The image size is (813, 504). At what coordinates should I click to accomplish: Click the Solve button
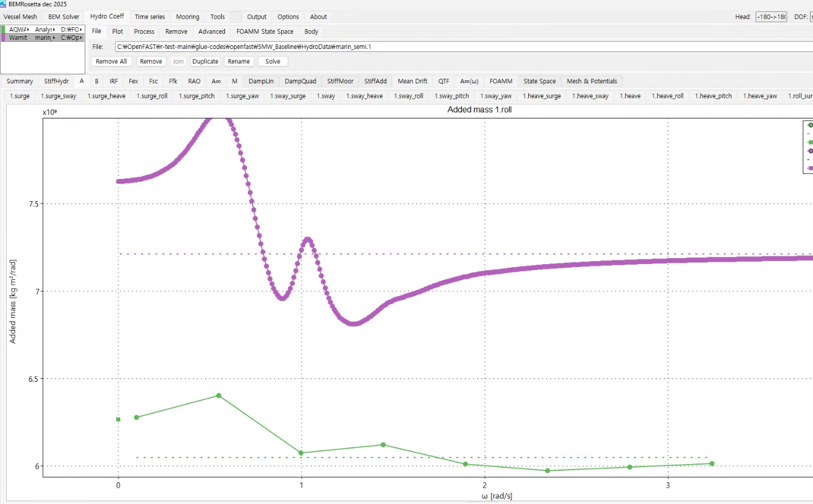[273, 61]
